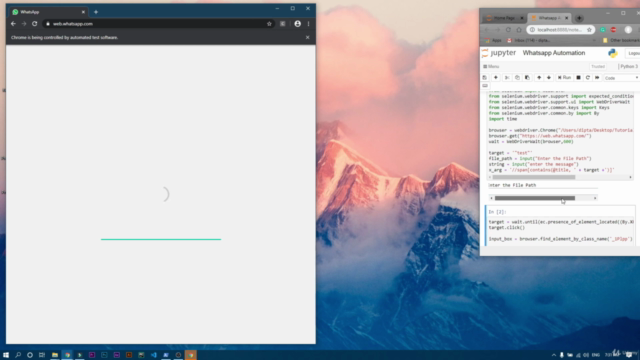Paste cells below
Screen dimensions: 640x360
(527, 78)
